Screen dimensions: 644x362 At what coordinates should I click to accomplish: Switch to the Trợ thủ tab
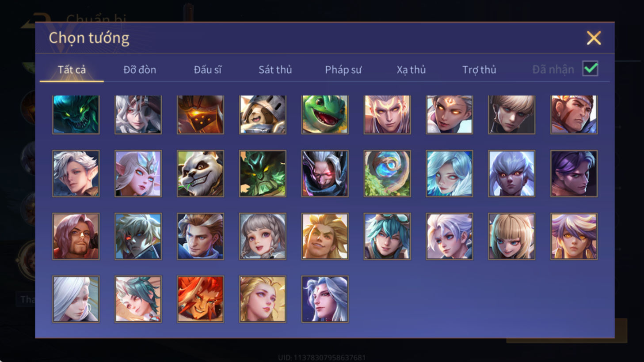coord(479,70)
